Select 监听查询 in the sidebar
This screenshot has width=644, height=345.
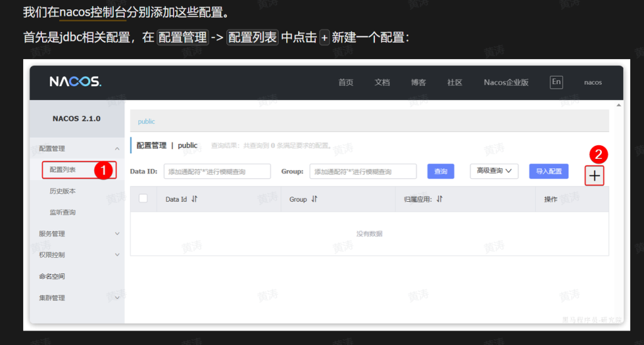point(63,212)
